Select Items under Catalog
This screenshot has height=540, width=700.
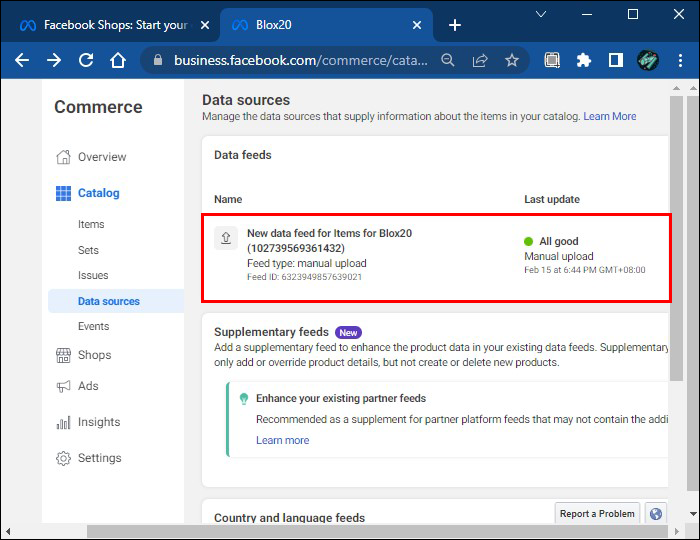pos(91,224)
